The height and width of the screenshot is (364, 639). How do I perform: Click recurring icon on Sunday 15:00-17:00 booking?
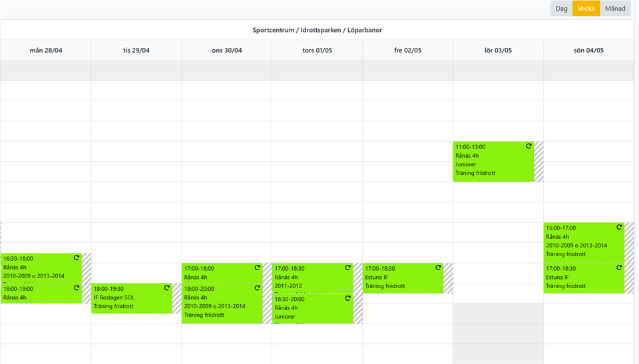tap(619, 227)
